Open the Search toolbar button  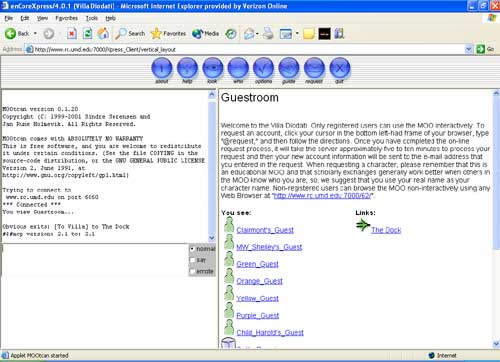[130, 34]
